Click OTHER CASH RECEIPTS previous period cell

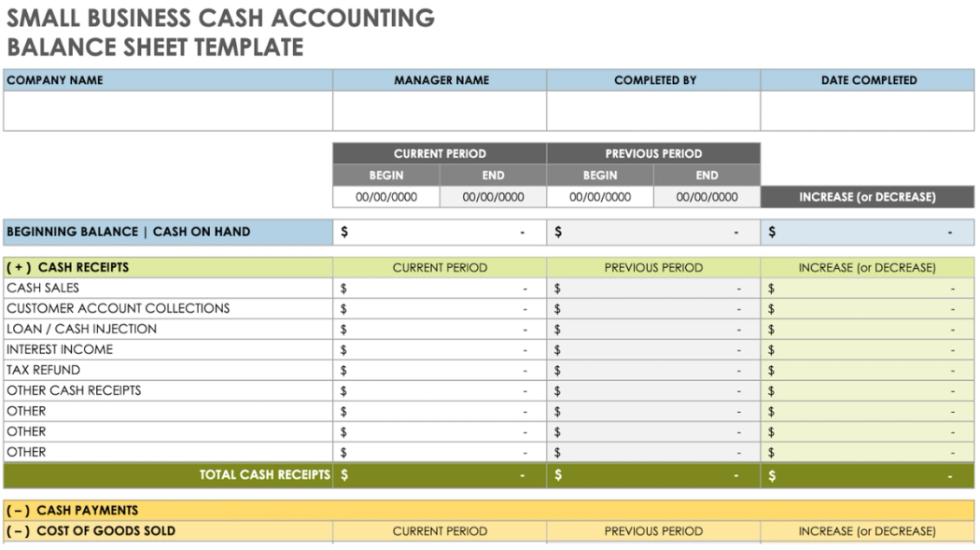[x=653, y=390]
